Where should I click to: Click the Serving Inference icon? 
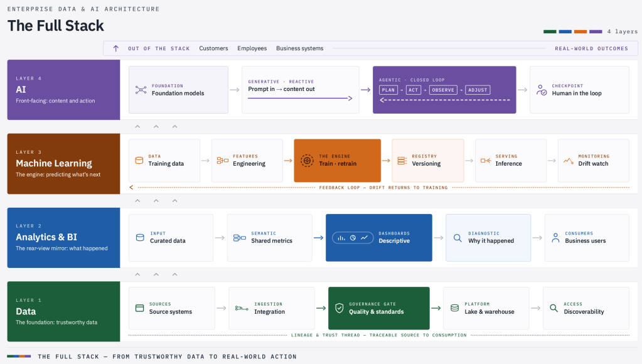point(486,161)
